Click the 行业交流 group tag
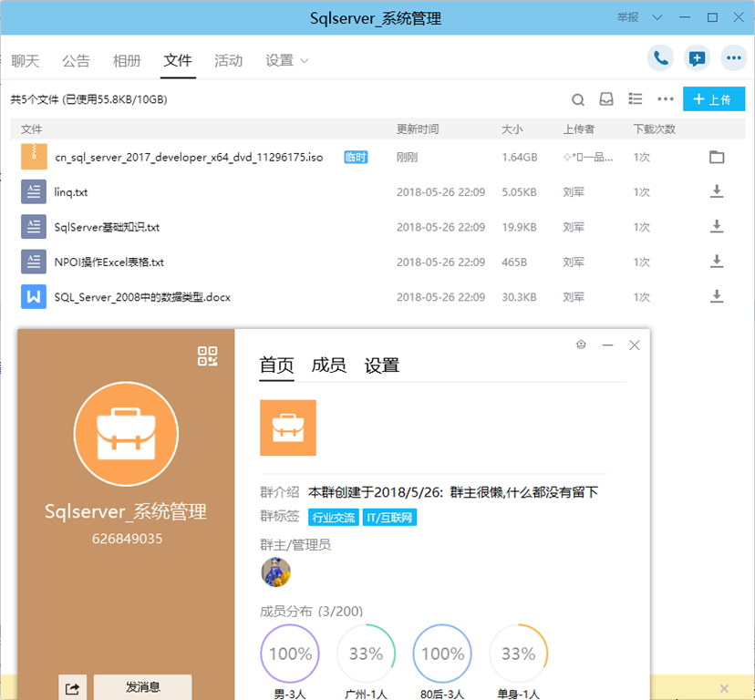Viewport: 755px width, 700px height. coord(333,518)
